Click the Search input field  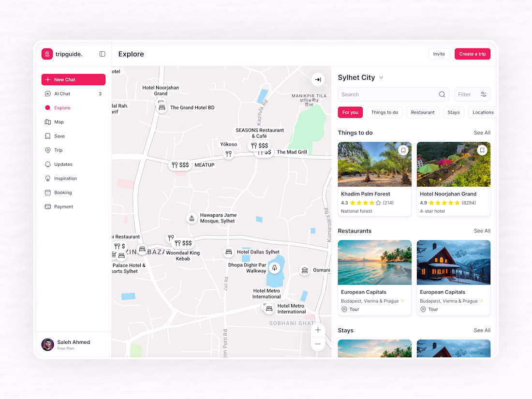(393, 94)
